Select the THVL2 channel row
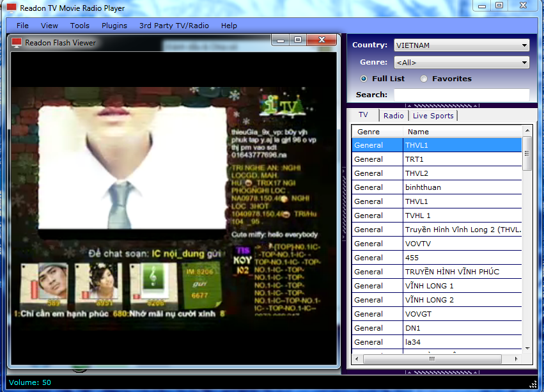Viewport: 544px width, 392px height. 437,173
